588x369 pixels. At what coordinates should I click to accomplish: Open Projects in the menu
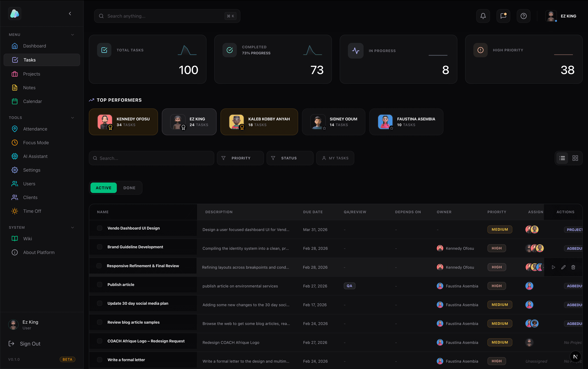pyautogui.click(x=42, y=74)
